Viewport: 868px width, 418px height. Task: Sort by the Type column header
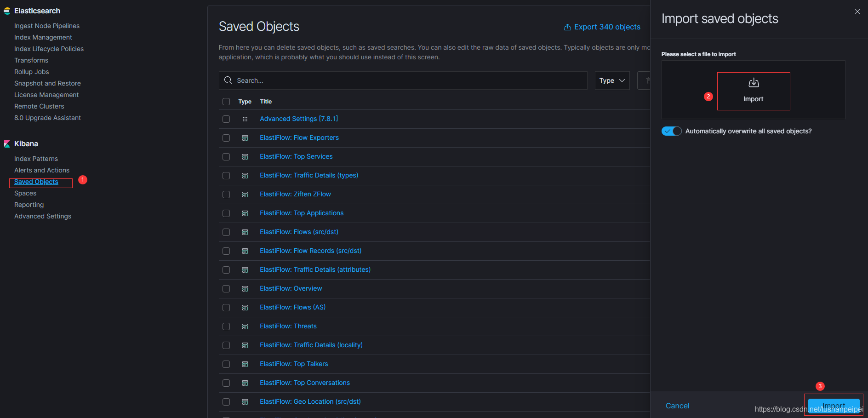click(245, 102)
